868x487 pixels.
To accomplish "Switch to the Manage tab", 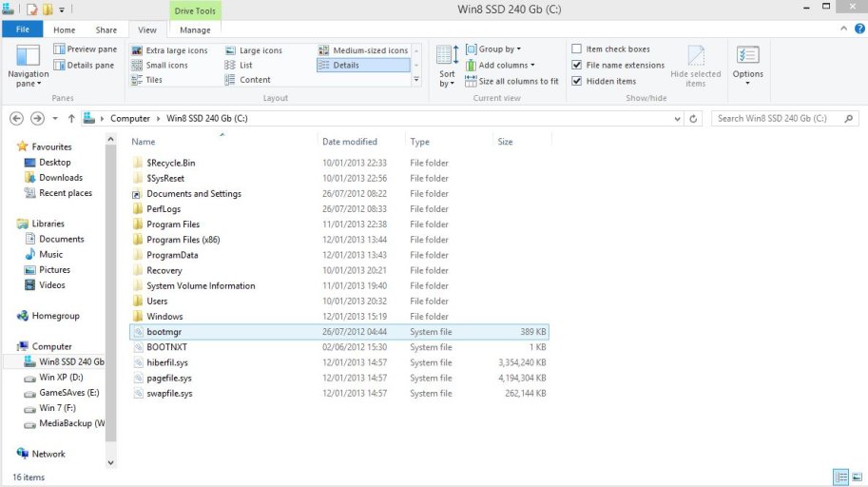I will coord(195,29).
